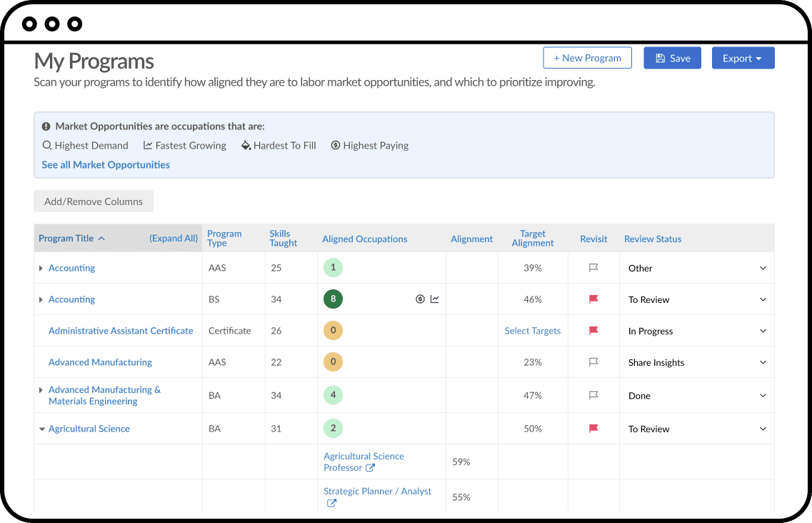This screenshot has width=812, height=523.
Task: Open the Export dropdown button
Action: point(743,59)
